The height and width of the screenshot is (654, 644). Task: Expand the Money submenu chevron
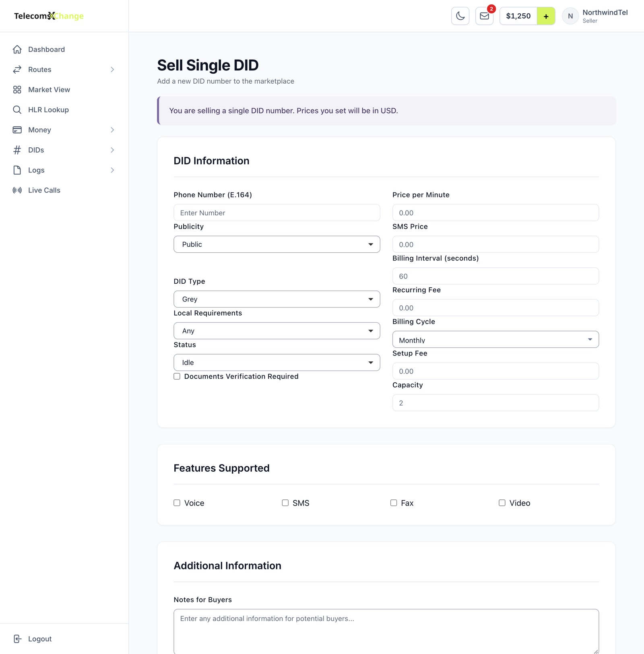(x=112, y=130)
